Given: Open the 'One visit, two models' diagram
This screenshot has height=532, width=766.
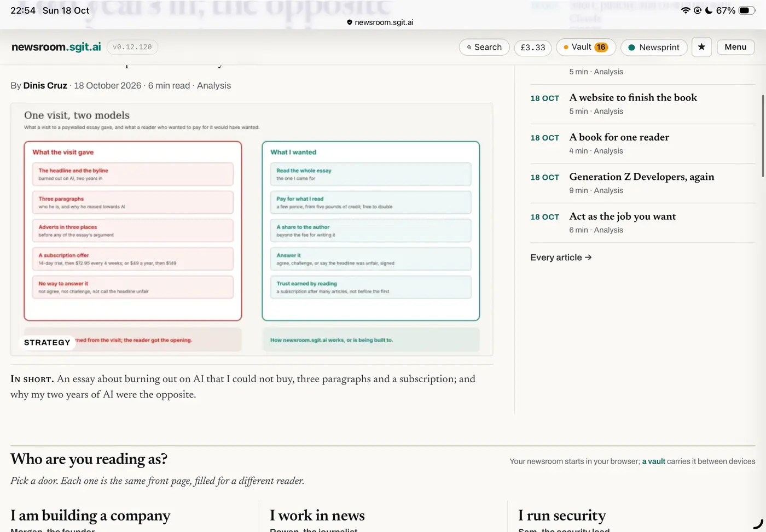Looking at the screenshot, I should (x=252, y=230).
